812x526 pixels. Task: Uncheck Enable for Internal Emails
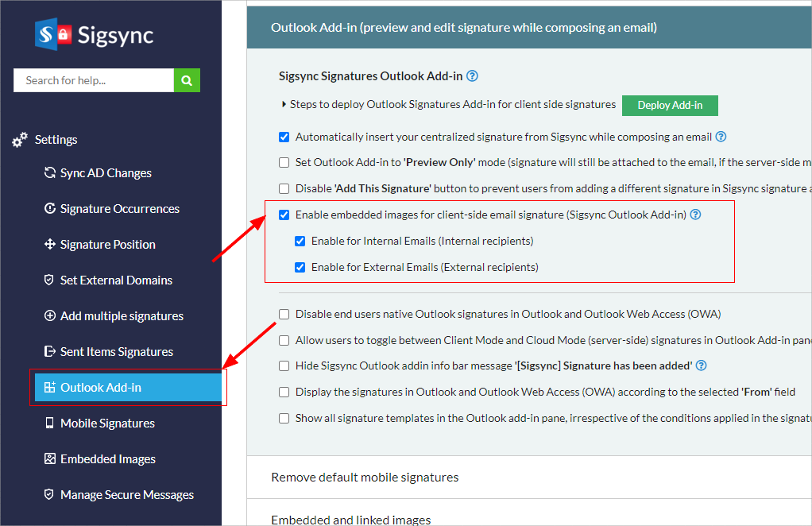[x=300, y=241]
